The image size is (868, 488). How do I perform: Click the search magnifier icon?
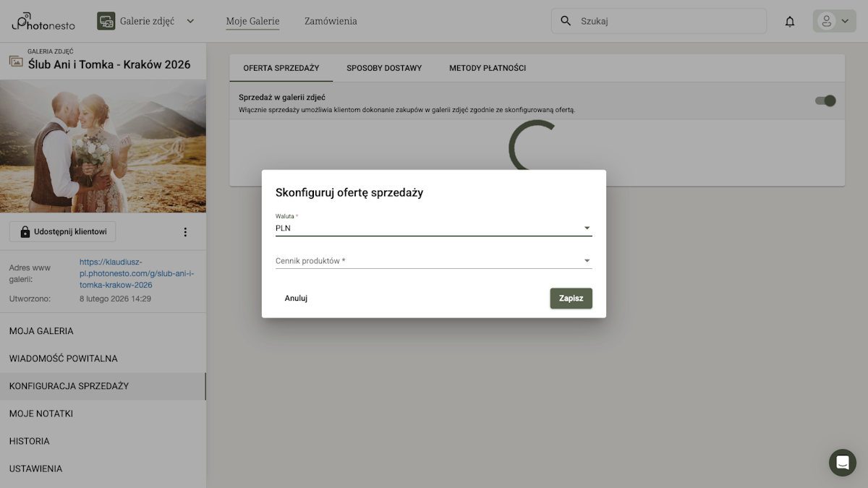565,20
